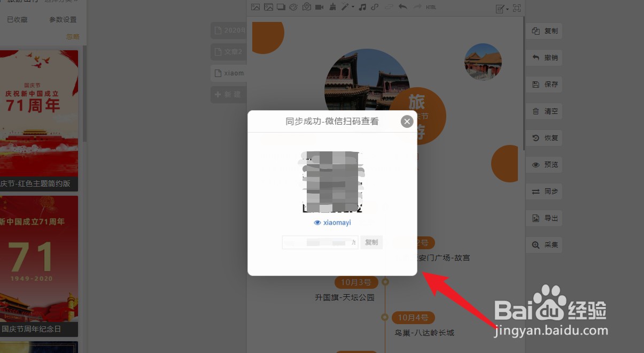This screenshot has width=644, height=353.
Task: Click the stacked rectangles toolbar icon
Action: tap(281, 7)
